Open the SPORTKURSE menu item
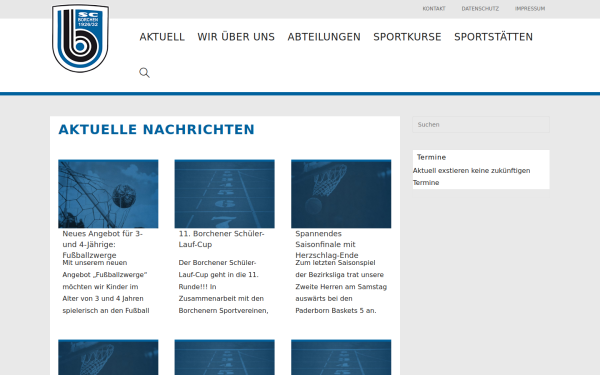The width and height of the screenshot is (600, 375). 407,37
